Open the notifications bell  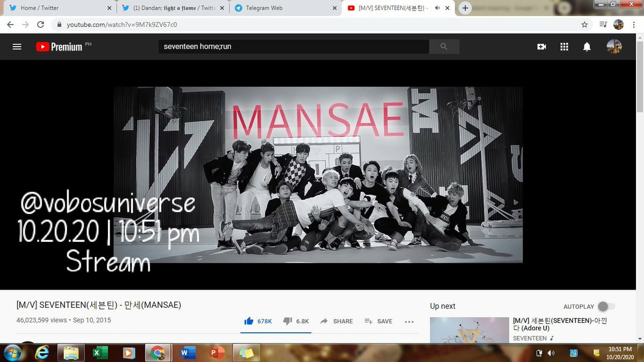click(587, 47)
